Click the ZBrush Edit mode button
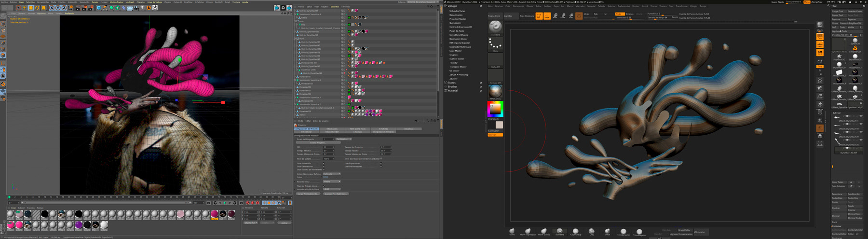 click(x=539, y=16)
